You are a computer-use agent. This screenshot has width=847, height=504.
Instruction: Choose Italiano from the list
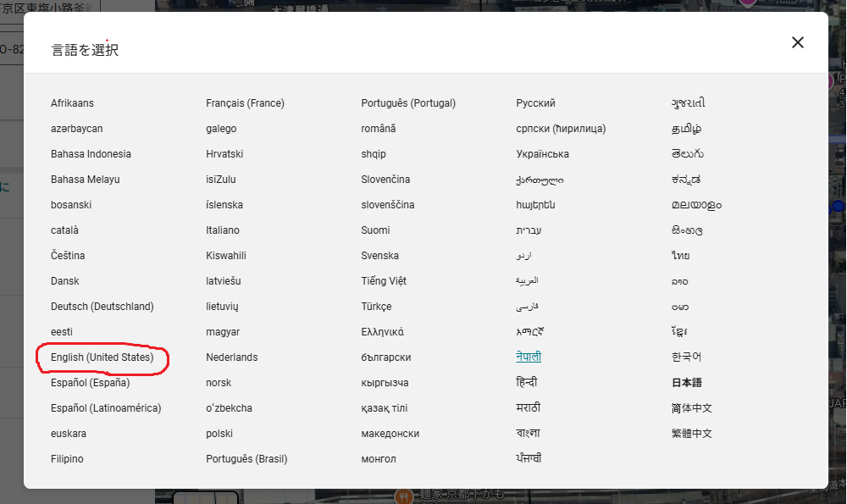223,230
